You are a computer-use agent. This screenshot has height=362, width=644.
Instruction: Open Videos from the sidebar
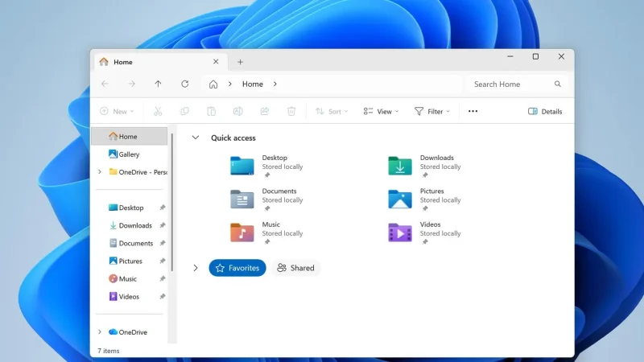tap(124, 296)
